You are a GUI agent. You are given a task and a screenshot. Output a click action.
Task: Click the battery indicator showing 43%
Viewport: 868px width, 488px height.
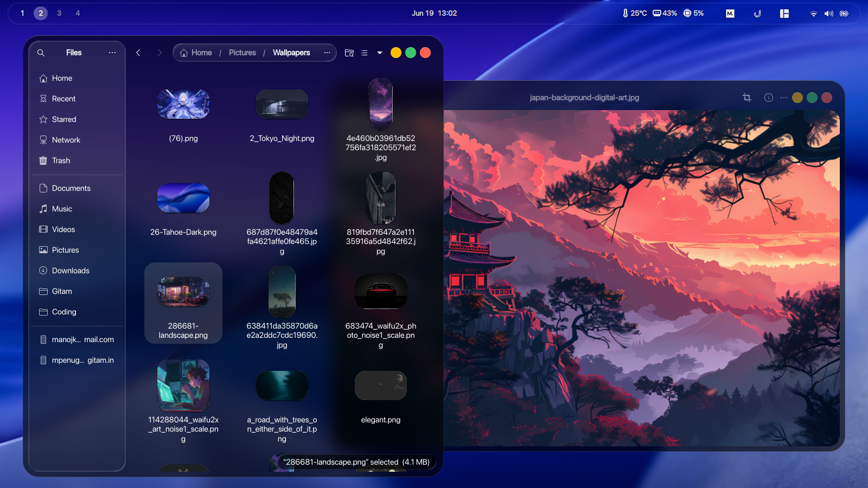pos(665,13)
